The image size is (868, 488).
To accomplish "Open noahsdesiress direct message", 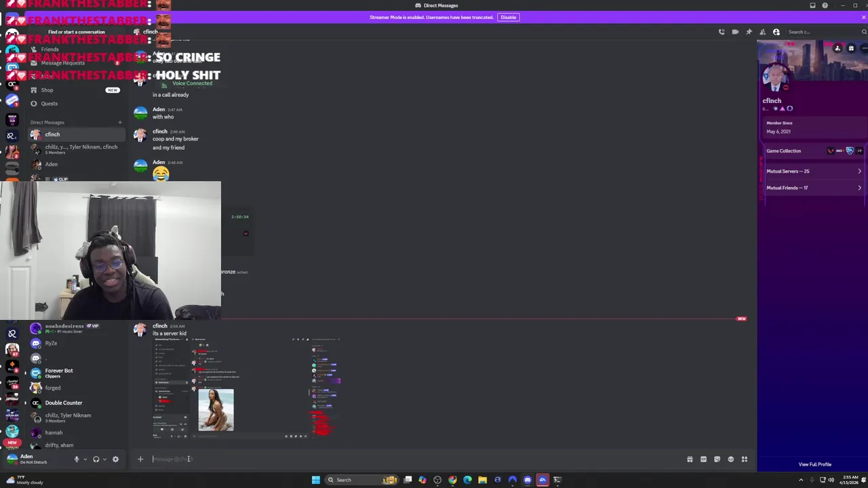I will pos(76,328).
